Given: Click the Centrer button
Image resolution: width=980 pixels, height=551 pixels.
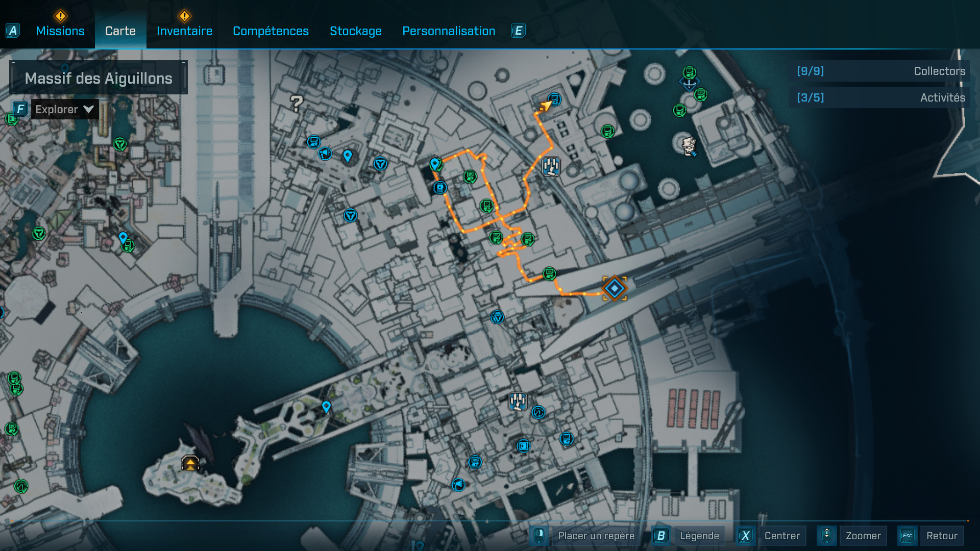Looking at the screenshot, I should click(x=781, y=536).
